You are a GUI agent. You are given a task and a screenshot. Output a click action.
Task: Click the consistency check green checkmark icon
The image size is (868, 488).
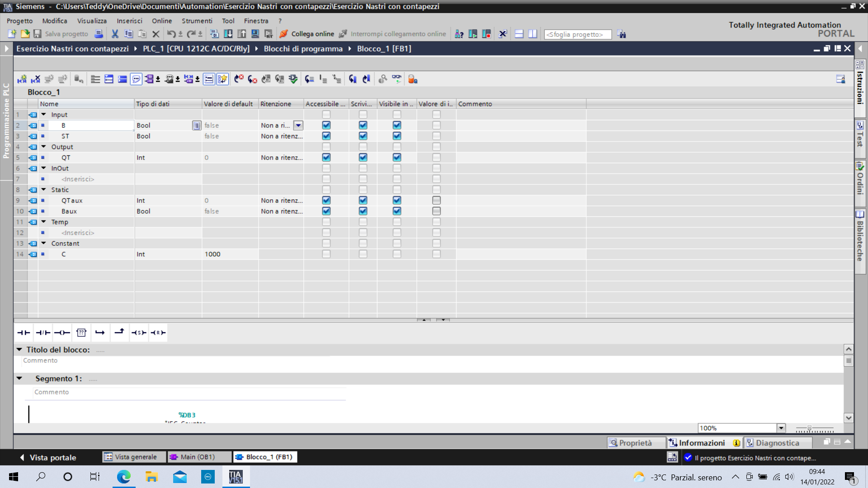[x=293, y=79]
